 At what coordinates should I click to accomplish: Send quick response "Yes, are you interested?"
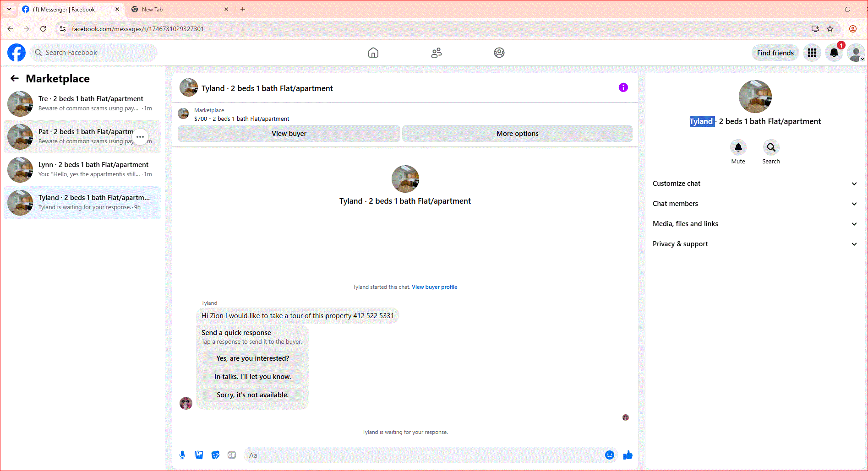(252, 358)
